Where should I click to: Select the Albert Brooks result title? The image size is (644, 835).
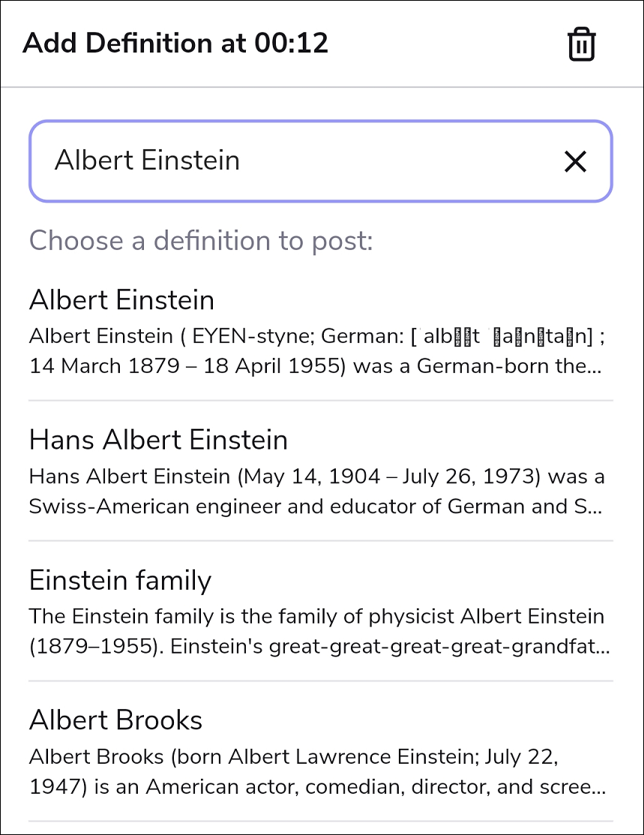click(115, 720)
